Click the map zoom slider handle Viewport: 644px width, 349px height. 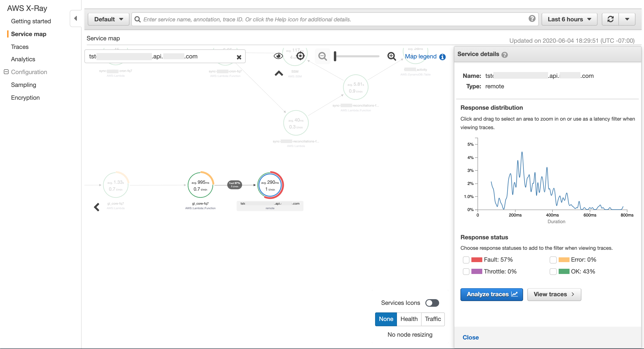coord(335,56)
